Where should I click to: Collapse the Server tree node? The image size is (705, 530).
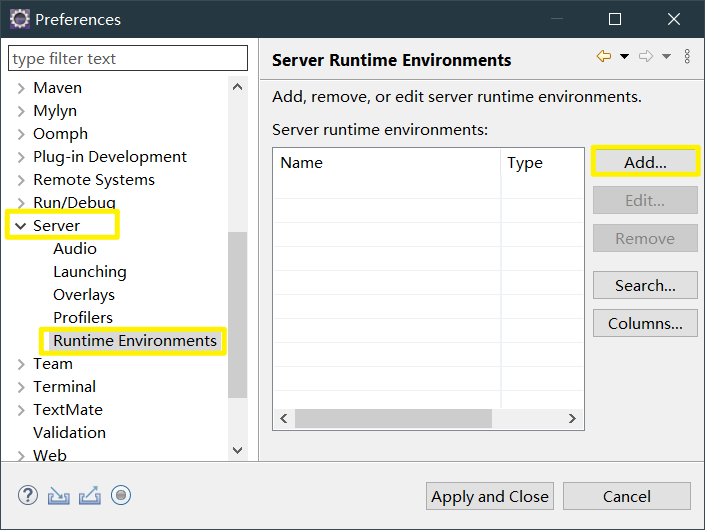pos(20,226)
